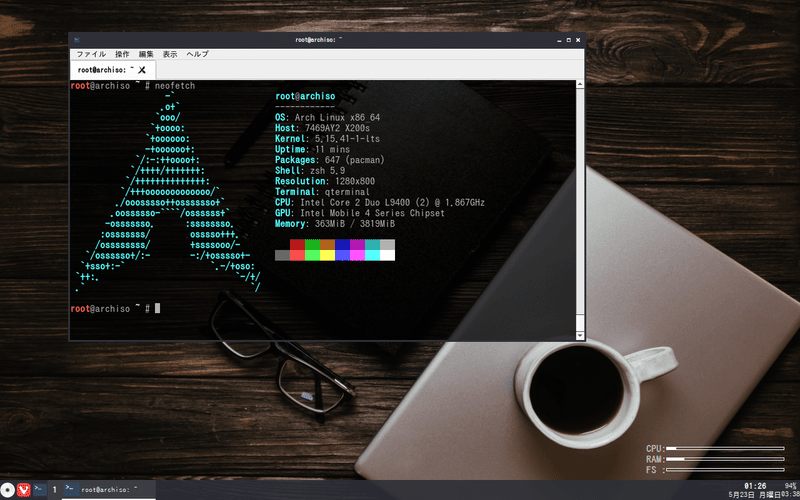
Task: Switch to desktop 1 in the pager
Action: [x=55, y=490]
